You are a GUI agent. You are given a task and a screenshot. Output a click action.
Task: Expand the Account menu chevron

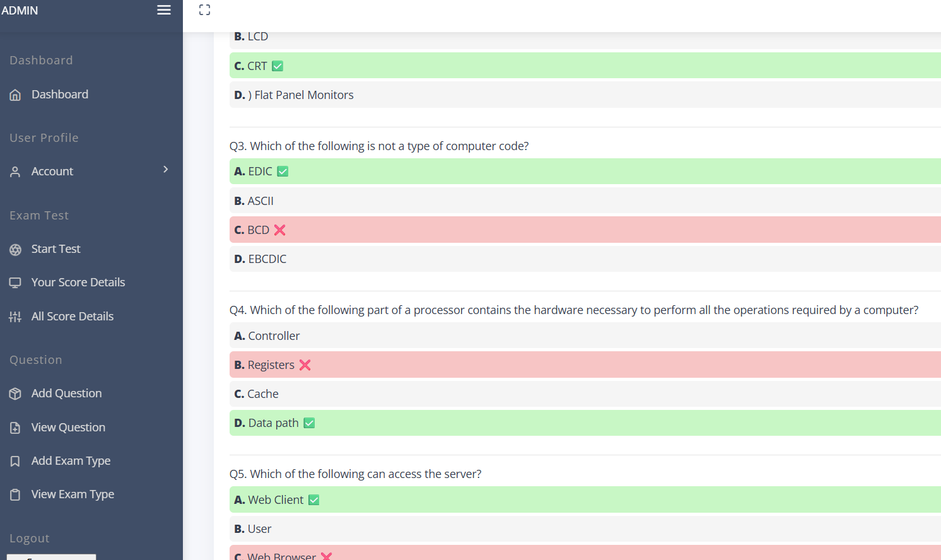point(166,170)
